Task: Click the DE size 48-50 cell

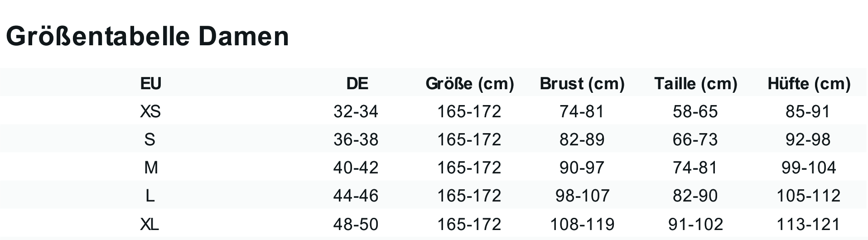Action: click(356, 224)
